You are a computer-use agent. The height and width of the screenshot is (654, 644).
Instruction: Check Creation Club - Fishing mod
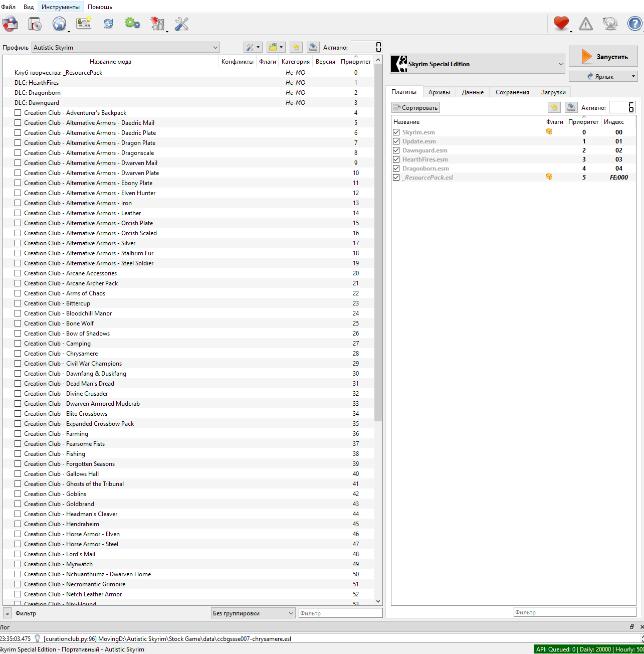point(18,454)
